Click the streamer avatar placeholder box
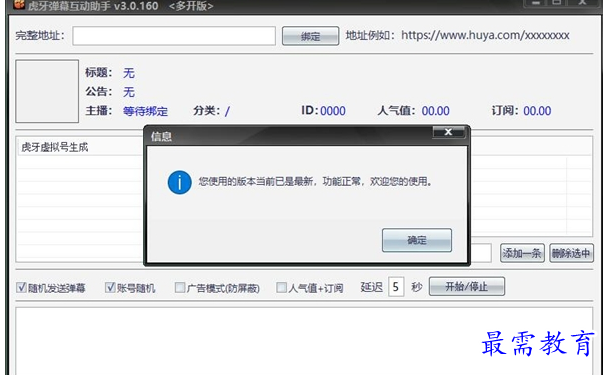 [47, 91]
